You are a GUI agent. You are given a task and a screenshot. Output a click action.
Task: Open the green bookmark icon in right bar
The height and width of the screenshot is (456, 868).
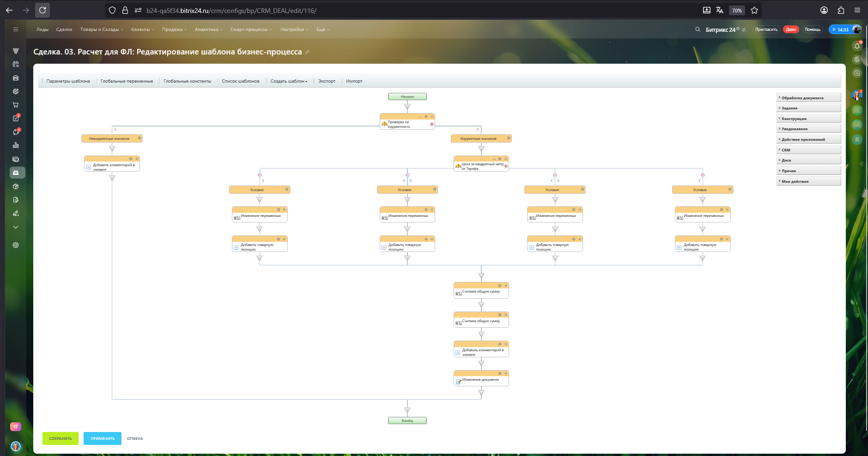coord(857,139)
